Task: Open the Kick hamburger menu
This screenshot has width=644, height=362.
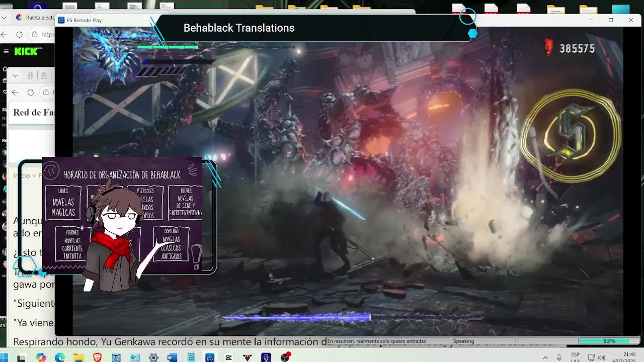Action: pyautogui.click(x=6, y=51)
